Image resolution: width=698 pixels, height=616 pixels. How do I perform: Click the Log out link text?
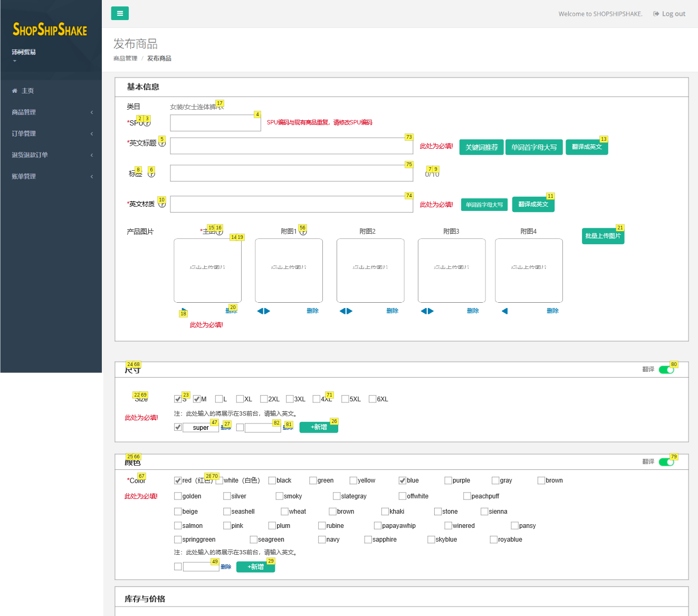pyautogui.click(x=674, y=14)
